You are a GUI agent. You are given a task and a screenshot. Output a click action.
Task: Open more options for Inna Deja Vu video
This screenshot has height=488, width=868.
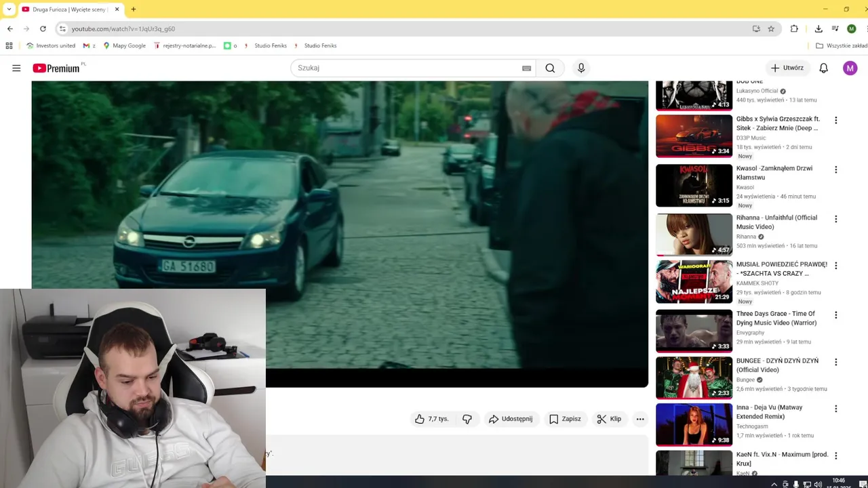pos(835,409)
